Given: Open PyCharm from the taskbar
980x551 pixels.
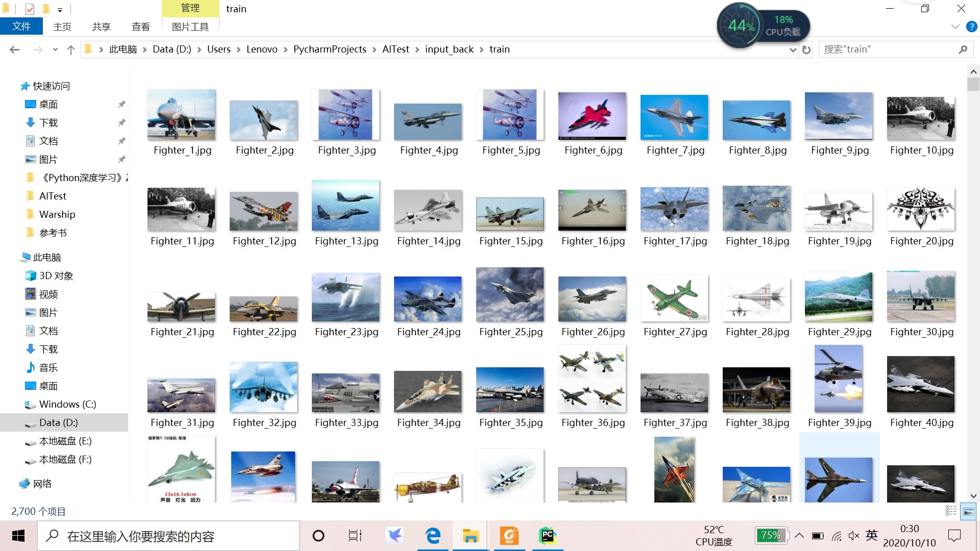Looking at the screenshot, I should (x=547, y=536).
